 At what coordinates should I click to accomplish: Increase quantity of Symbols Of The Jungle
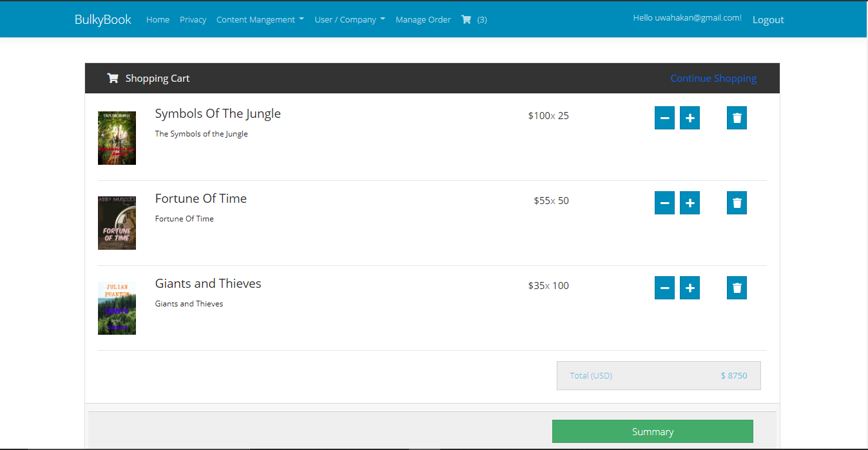click(x=690, y=118)
